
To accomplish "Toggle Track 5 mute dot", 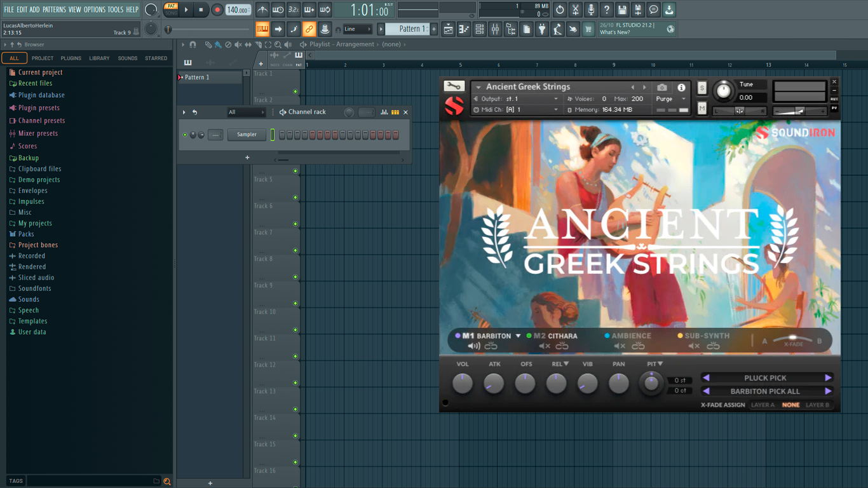I will coord(295,198).
